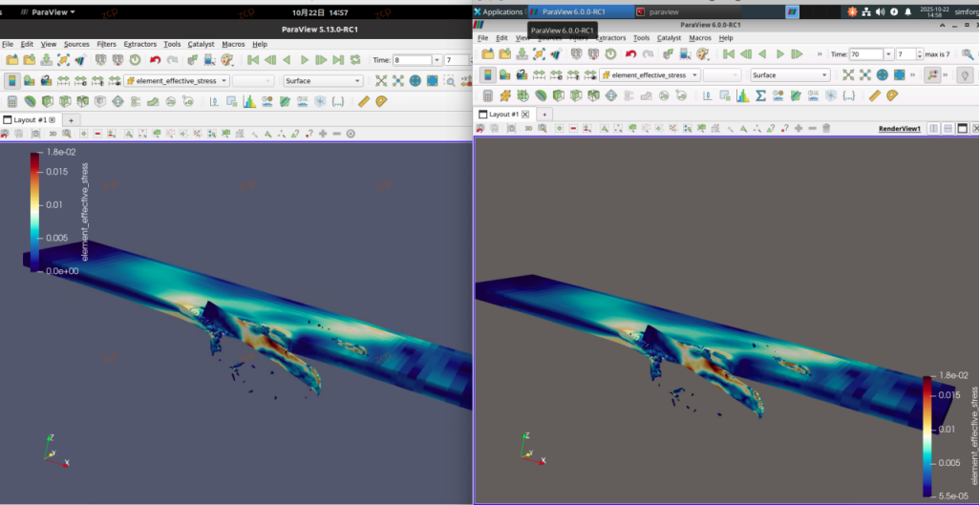980x505 pixels.
Task: Expand the Time value dropdown showing 70
Action: point(888,54)
